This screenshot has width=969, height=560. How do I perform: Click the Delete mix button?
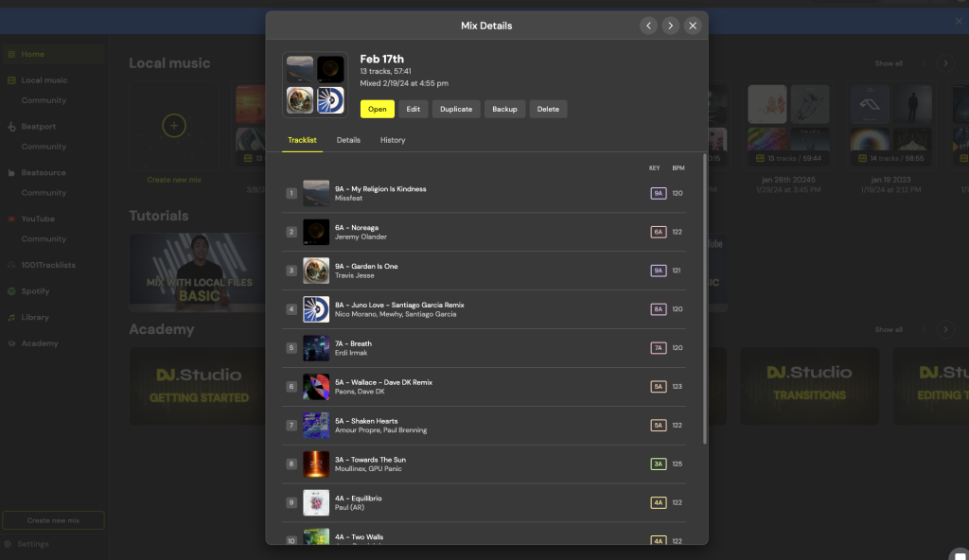pos(548,109)
